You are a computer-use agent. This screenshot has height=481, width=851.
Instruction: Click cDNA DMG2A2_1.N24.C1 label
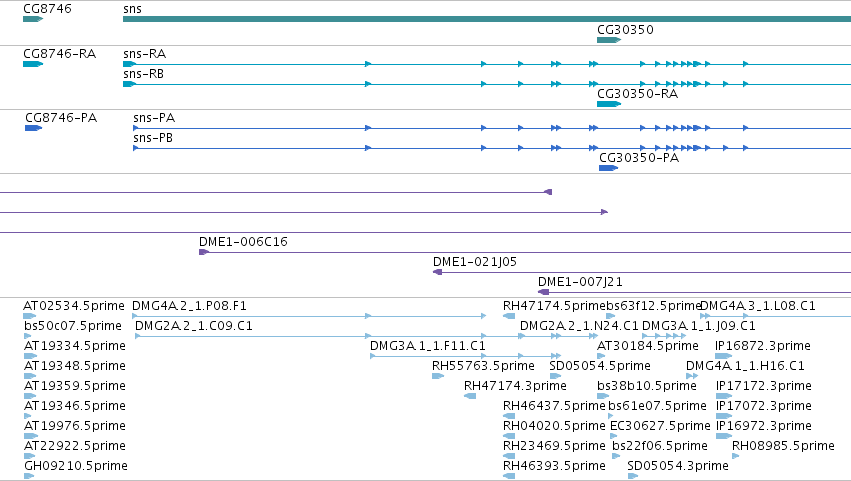point(579,326)
